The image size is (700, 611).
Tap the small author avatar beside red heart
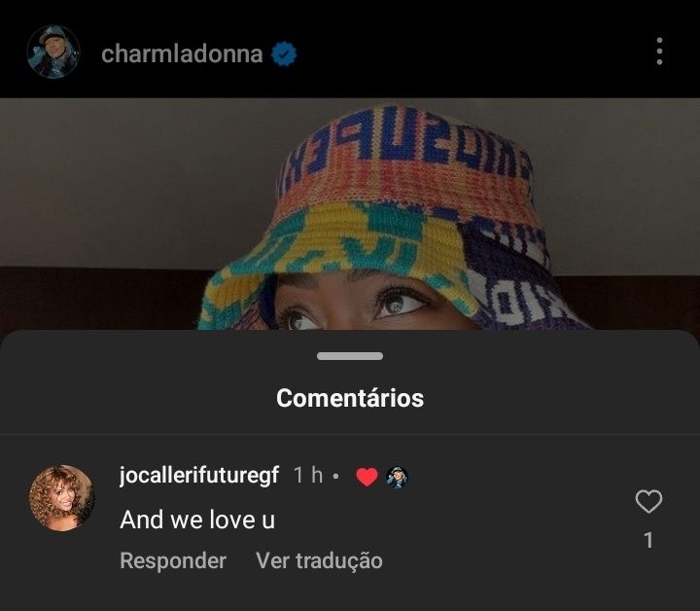(x=397, y=477)
